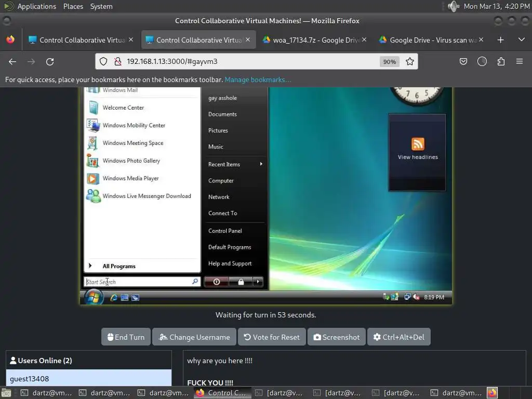The width and height of the screenshot is (532, 399).
Task: Expand the shutdown options arrow
Action: click(x=258, y=282)
